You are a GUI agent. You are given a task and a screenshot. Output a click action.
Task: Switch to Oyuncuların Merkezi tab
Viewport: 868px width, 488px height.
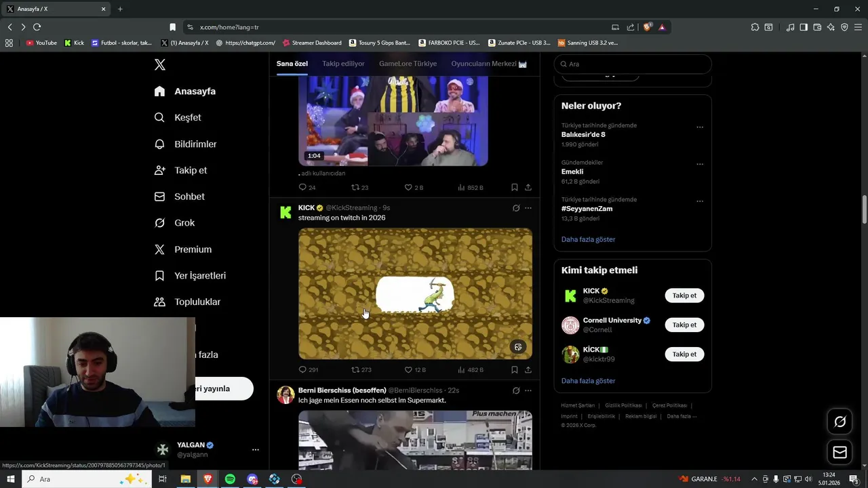[x=489, y=64]
